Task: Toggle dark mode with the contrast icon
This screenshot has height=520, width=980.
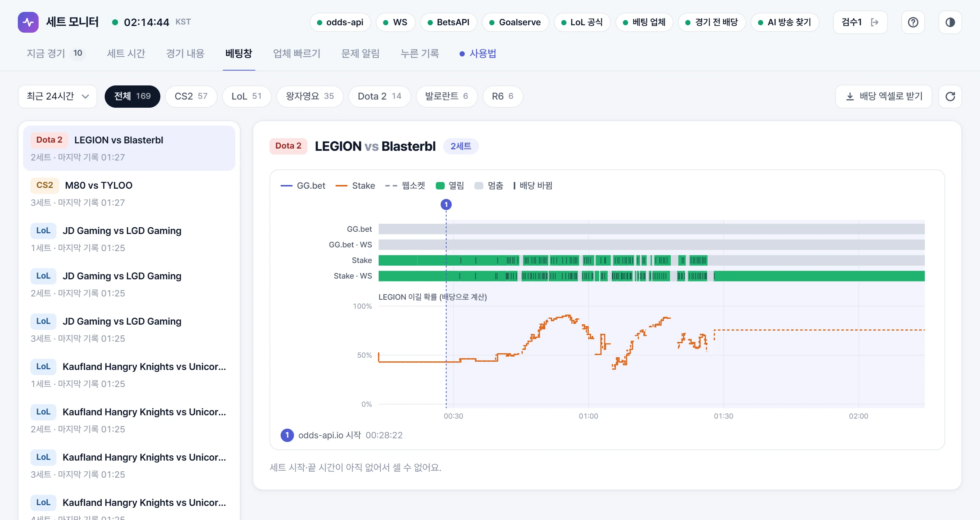Action: 950,22
